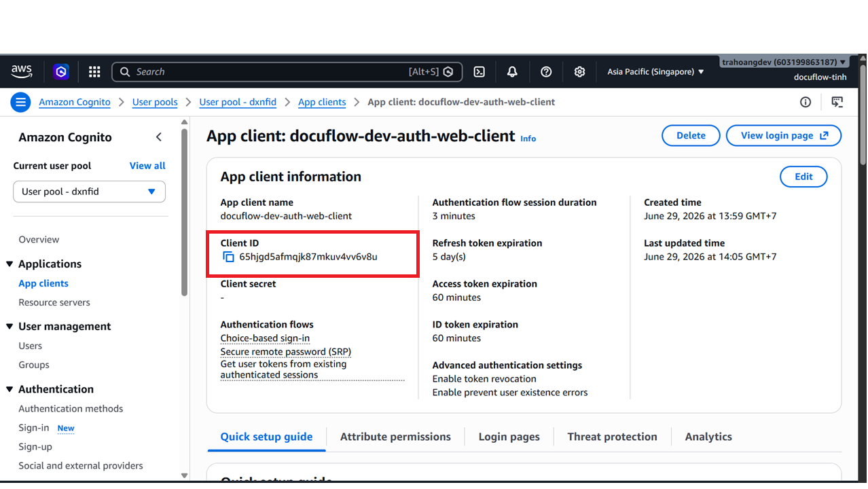Click the Choice-based sign-in flow
Viewport: 868px width, 489px height.
click(265, 338)
